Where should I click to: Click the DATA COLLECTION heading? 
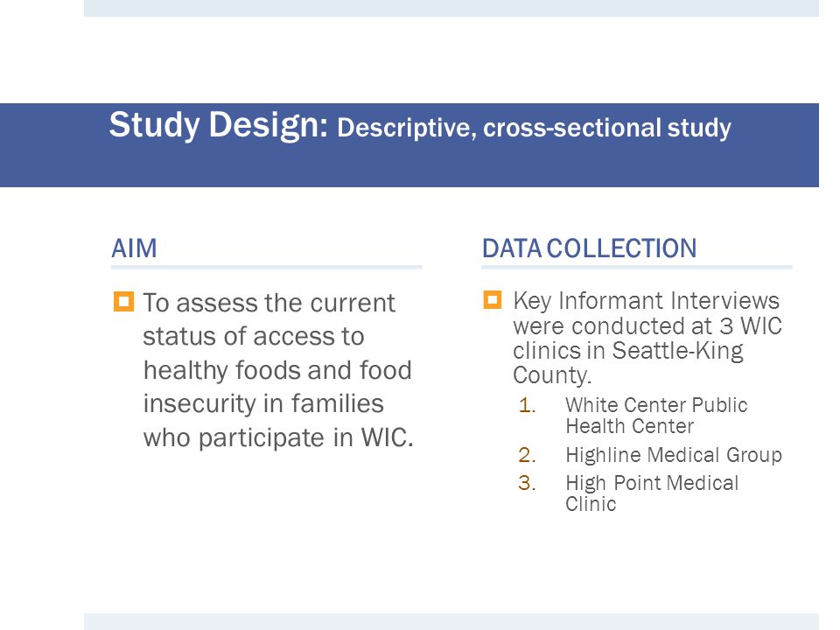(589, 248)
